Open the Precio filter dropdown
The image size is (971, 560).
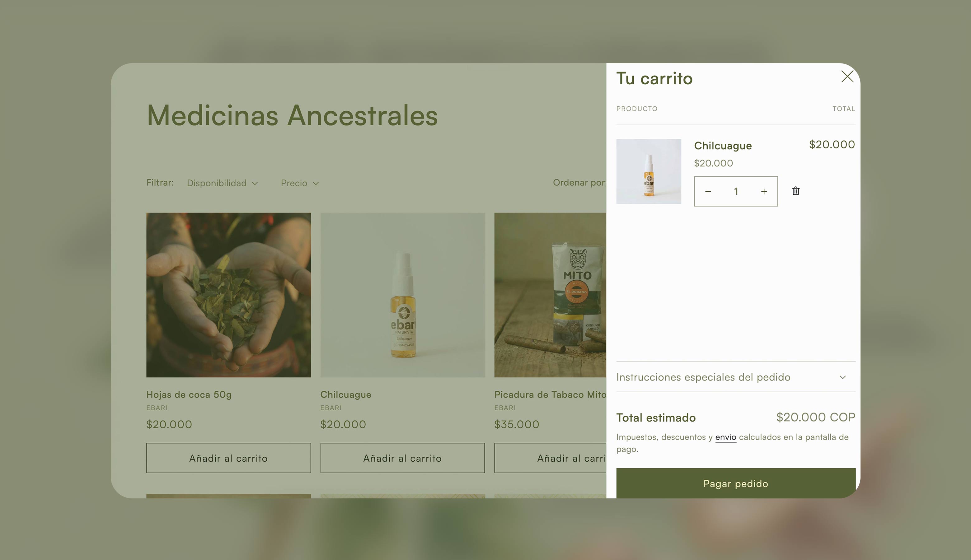coord(299,183)
